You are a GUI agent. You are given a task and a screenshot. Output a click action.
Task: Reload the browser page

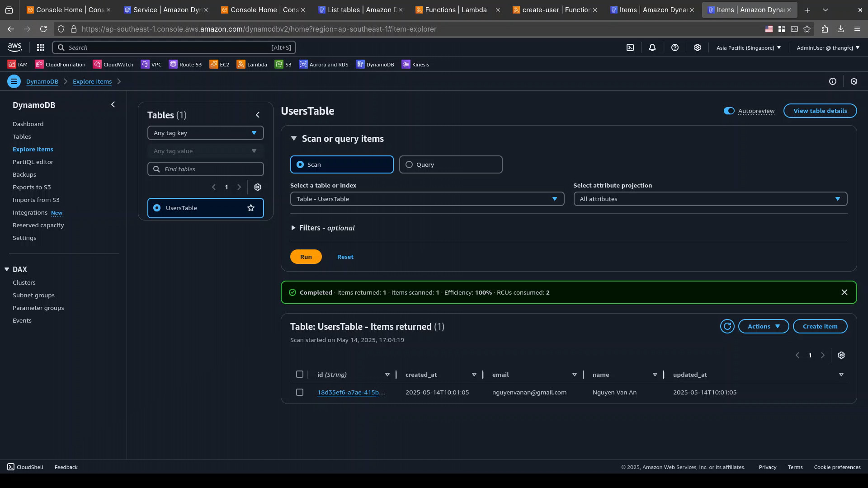(43, 29)
